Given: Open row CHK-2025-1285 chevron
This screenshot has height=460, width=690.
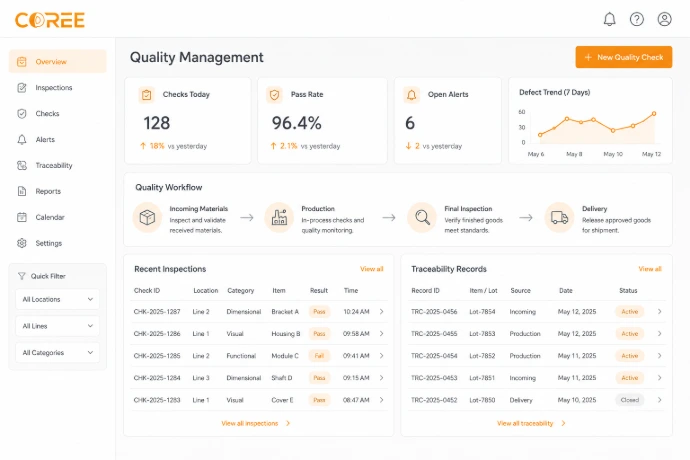Looking at the screenshot, I should pos(382,356).
